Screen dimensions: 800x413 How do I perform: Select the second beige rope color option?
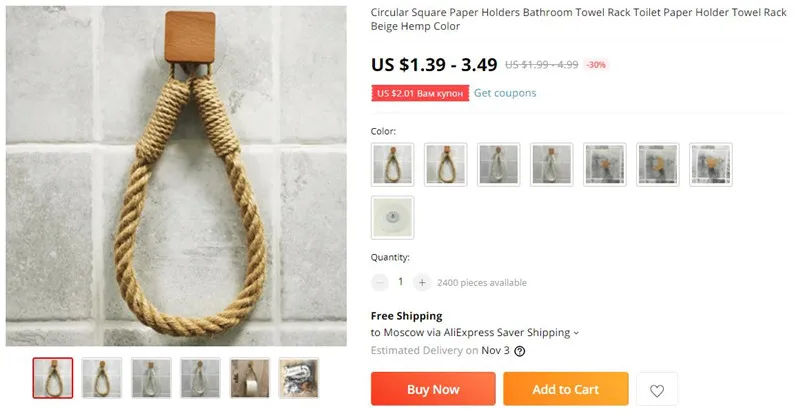[445, 164]
